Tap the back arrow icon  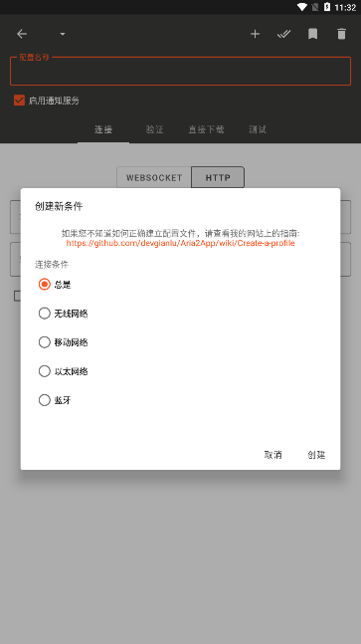(x=22, y=34)
